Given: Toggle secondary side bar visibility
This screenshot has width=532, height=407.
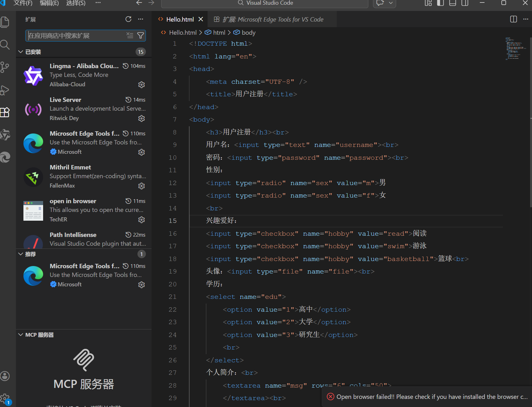Looking at the screenshot, I should pyautogui.click(x=465, y=3).
